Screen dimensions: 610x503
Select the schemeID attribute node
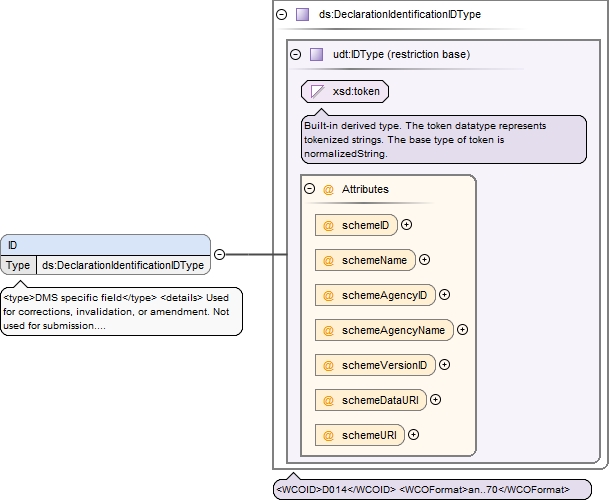(x=356, y=225)
